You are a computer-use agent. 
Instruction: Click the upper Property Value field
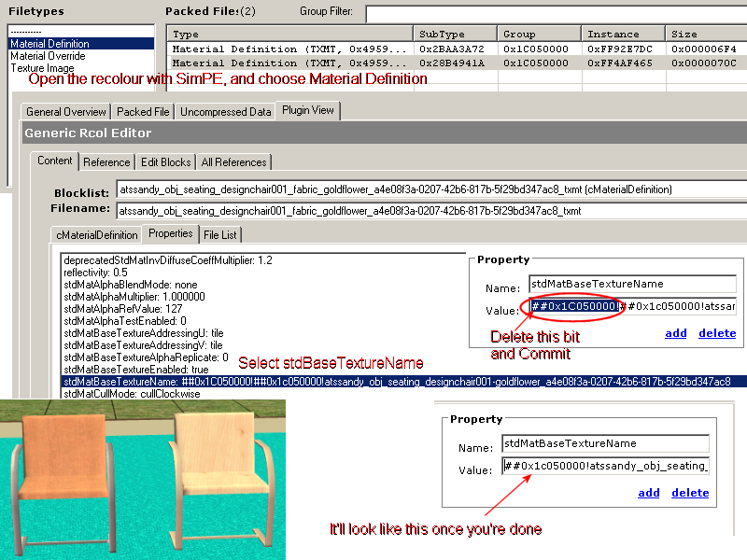click(x=632, y=306)
